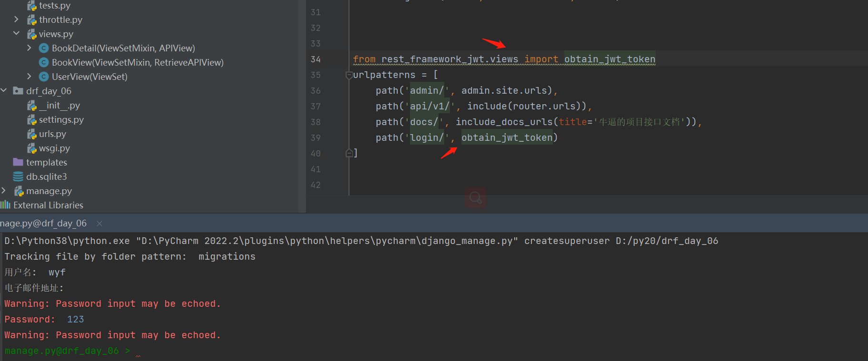
Task: Click the views.py Python file icon
Action: (x=32, y=34)
